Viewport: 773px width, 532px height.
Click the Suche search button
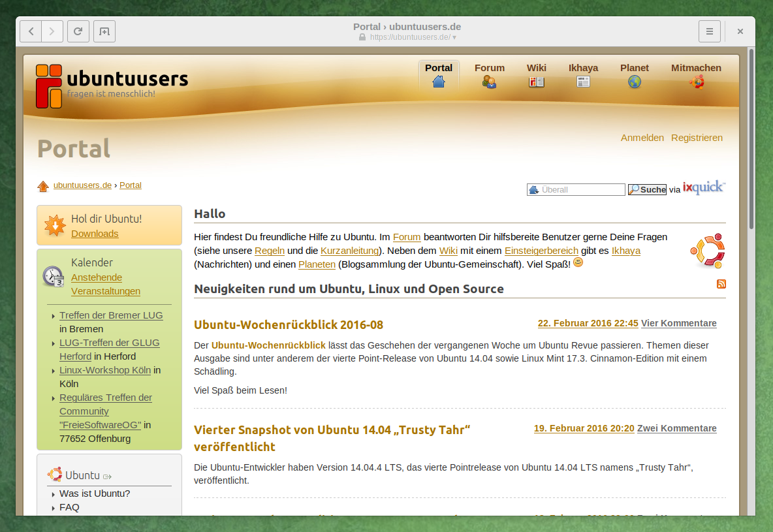[x=647, y=190]
